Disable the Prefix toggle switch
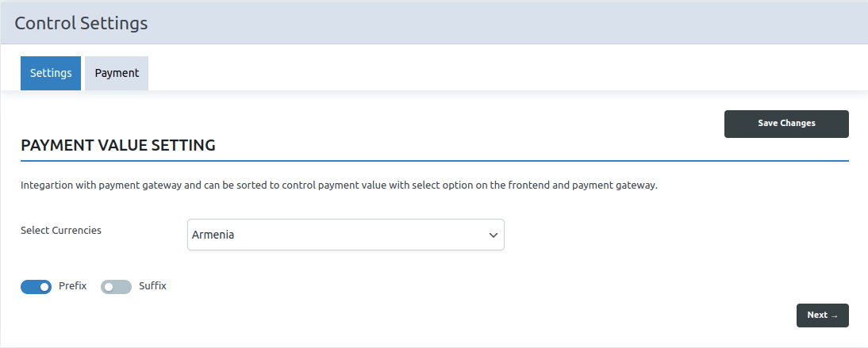 [36, 286]
